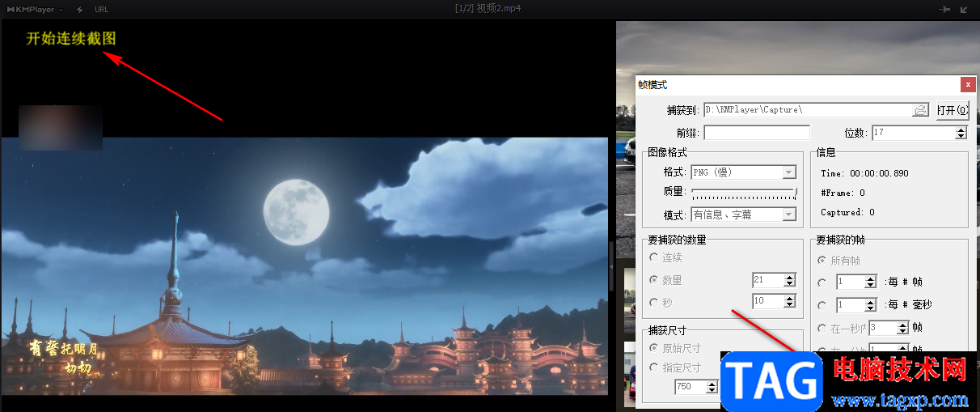
Task: Focus the 前缀 prefix input field
Action: click(757, 132)
